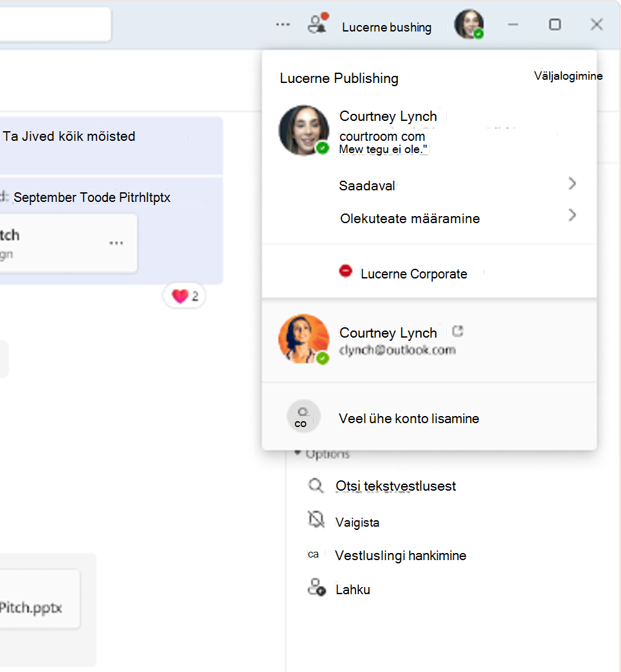This screenshot has height=672, width=621.
Task: Expand the Saadaval status chevron
Action: 571,184
